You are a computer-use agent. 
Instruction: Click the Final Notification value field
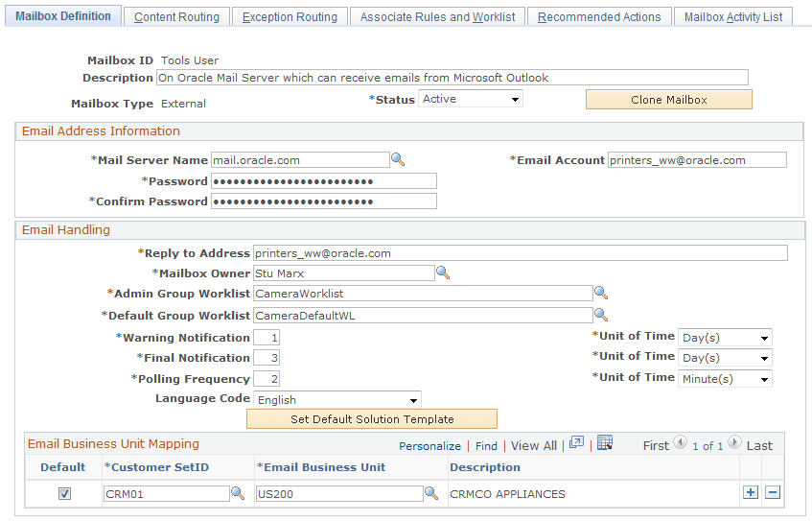[267, 358]
